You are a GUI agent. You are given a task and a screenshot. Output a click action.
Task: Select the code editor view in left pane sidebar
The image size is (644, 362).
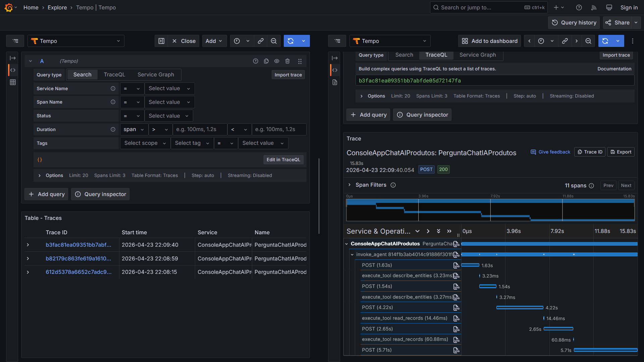(x=13, y=70)
